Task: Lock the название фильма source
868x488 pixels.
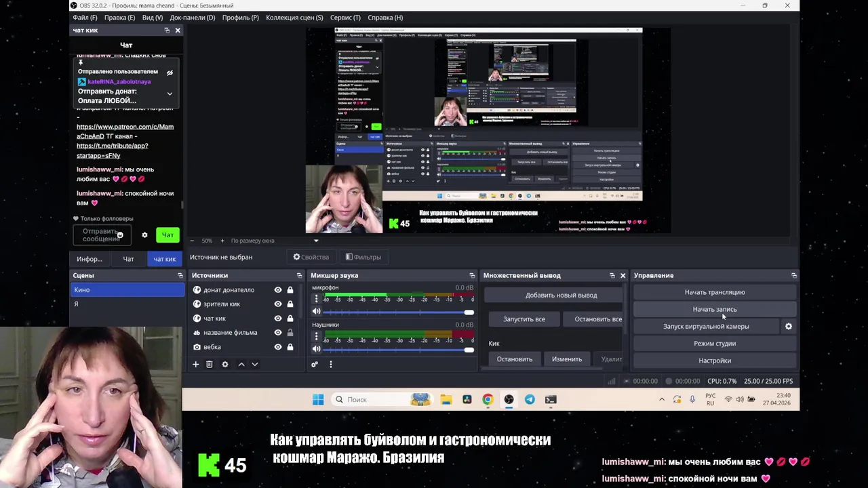Action: 290,333
